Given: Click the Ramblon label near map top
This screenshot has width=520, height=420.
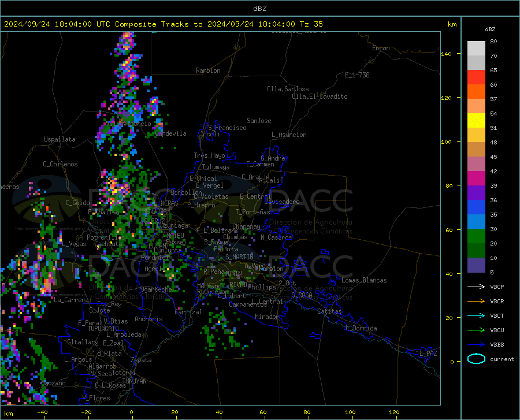Looking at the screenshot, I should tap(208, 70).
